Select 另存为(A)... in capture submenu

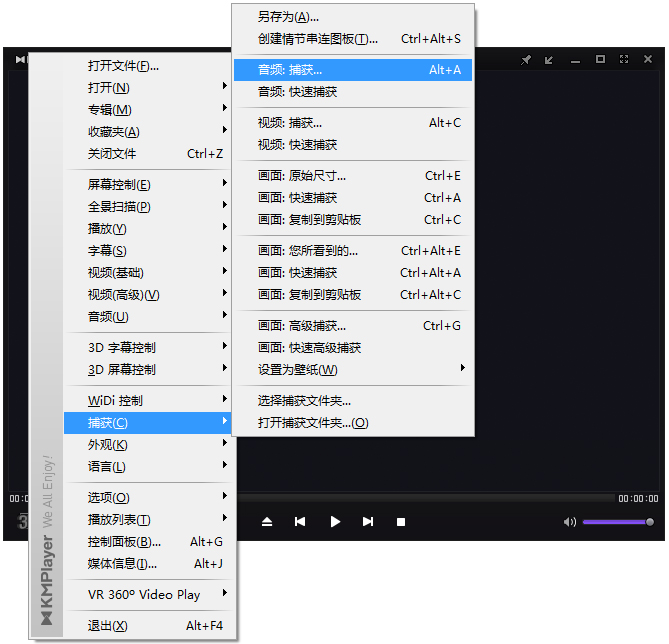click(x=353, y=17)
